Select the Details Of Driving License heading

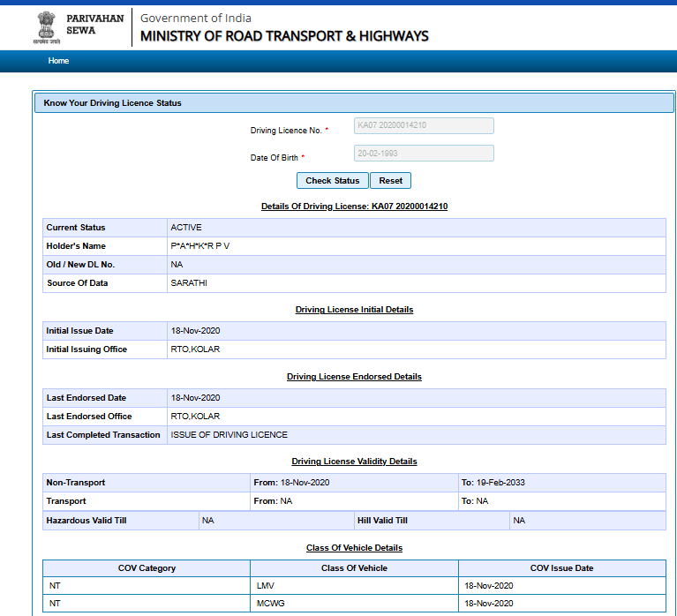[354, 206]
